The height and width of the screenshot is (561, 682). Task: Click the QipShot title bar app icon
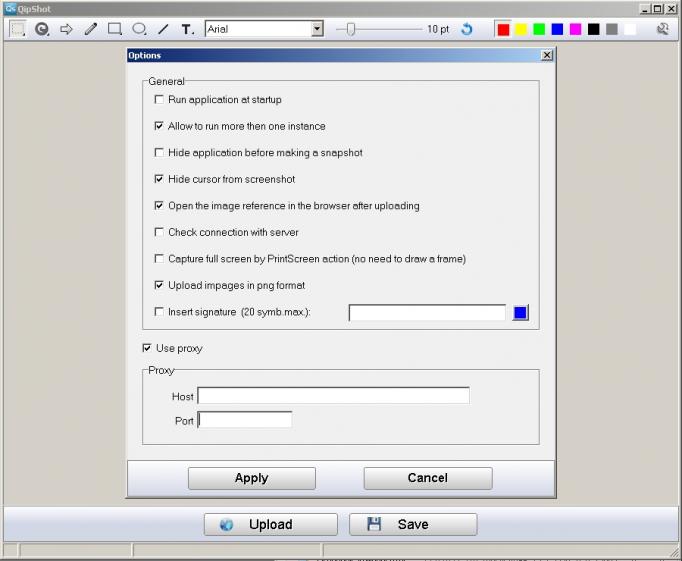point(10,8)
